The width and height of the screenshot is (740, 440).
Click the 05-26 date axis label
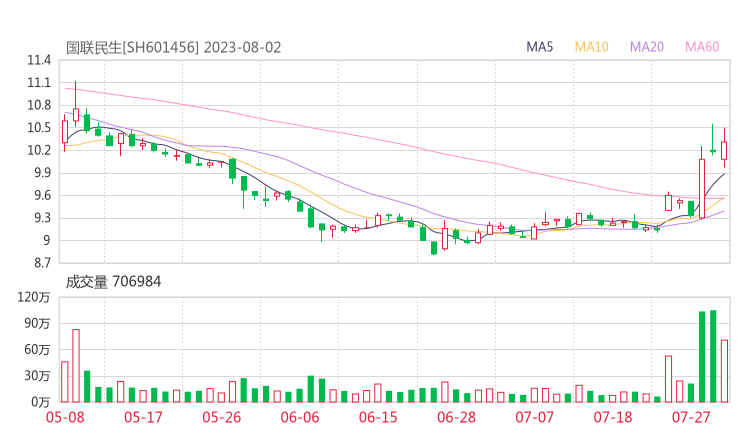point(221,417)
